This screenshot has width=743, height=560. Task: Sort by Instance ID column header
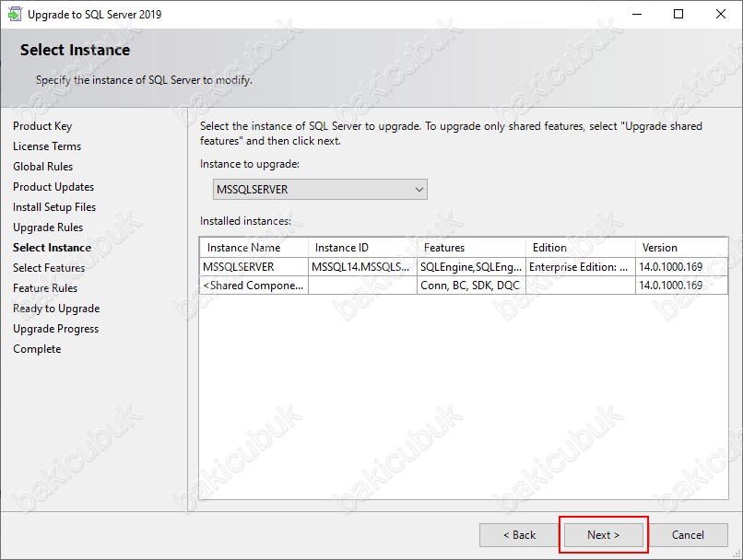tap(362, 248)
